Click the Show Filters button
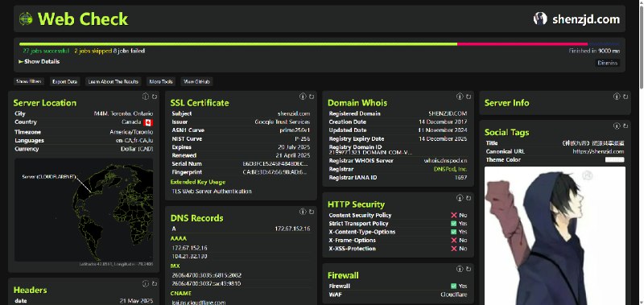Image resolution: width=644 pixels, height=305 pixels. pos(29,82)
